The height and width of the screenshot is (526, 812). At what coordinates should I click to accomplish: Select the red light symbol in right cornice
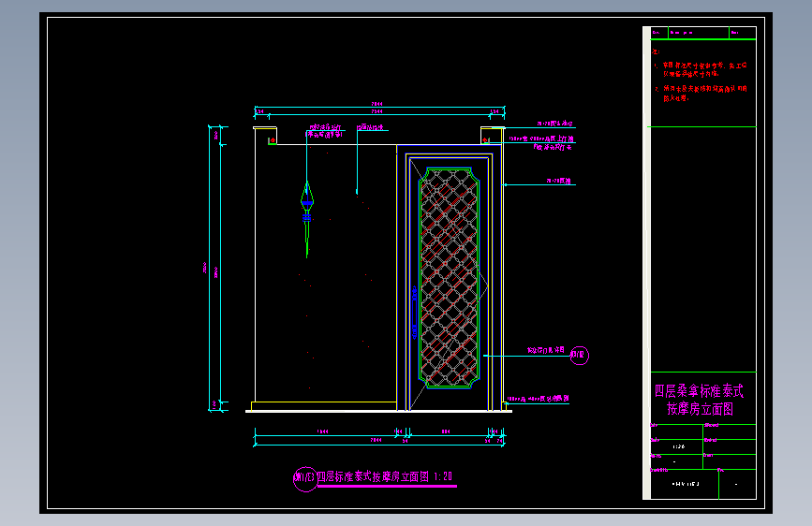485,139
